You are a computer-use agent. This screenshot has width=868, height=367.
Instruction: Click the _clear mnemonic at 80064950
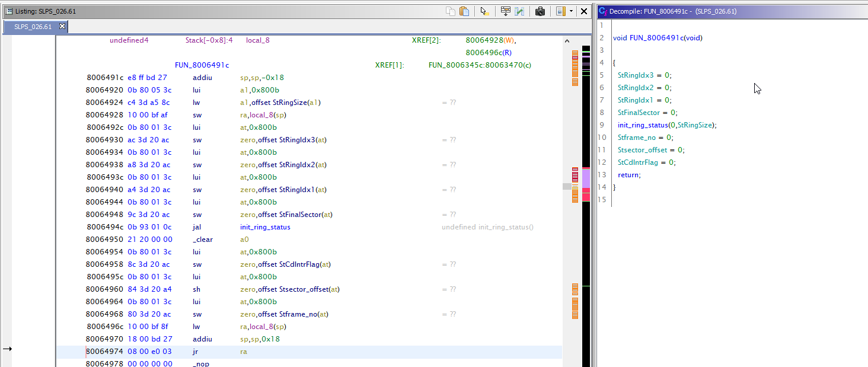coord(203,240)
